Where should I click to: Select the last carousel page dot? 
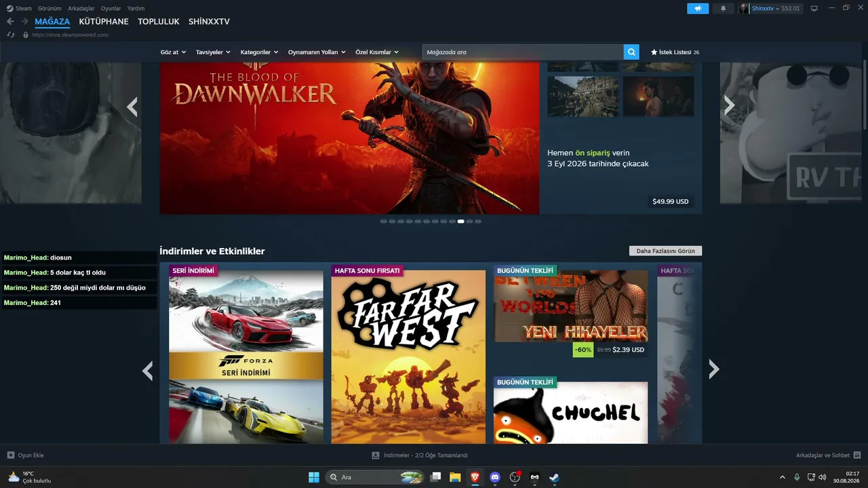point(478,221)
